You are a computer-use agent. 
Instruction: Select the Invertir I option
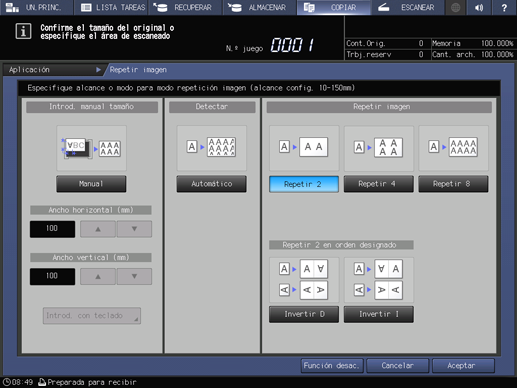[379, 314]
